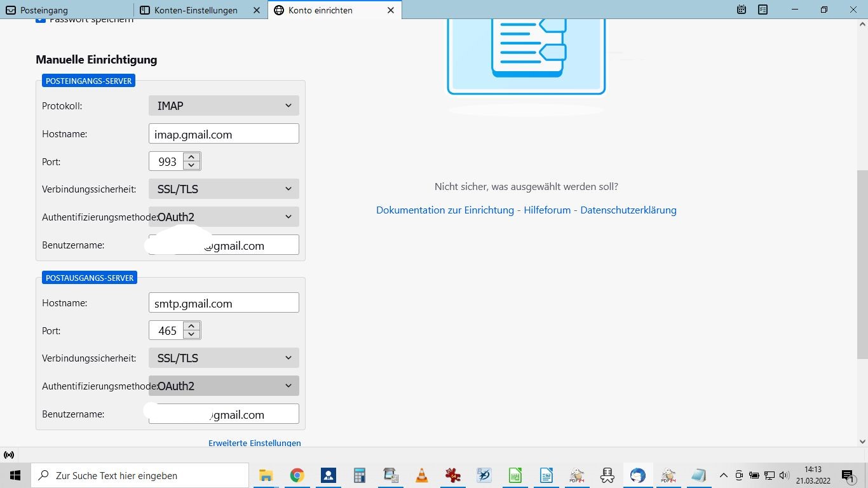Open the Windows notification center
868x488 pixels.
(x=848, y=475)
